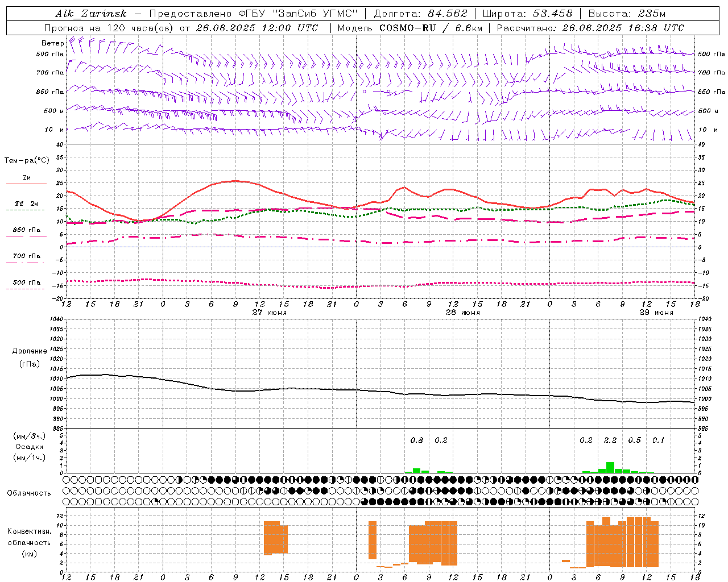728x582 pixels.
Task: Click the (мм/3ч.) precipitation unit label
Action: pos(29,436)
